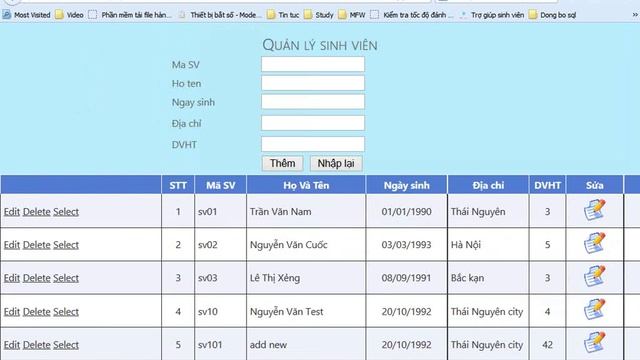
Task: Click Select link for sv101 row
Action: point(66,345)
